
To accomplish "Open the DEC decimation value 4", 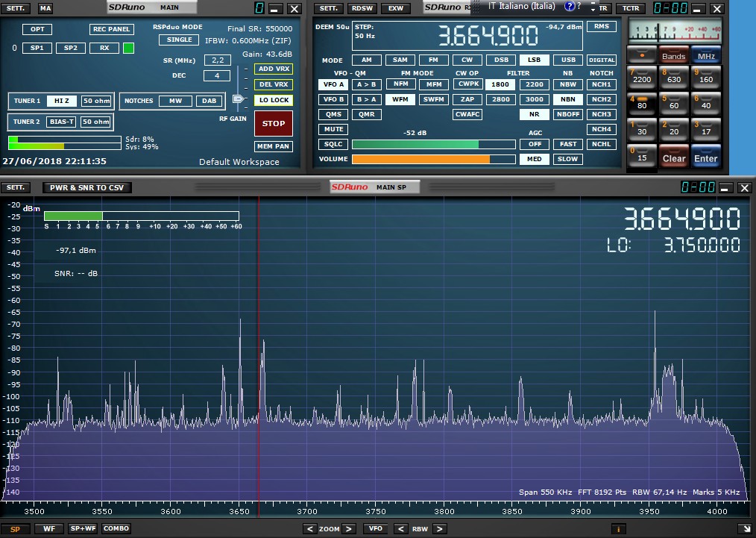I will tap(217, 75).
